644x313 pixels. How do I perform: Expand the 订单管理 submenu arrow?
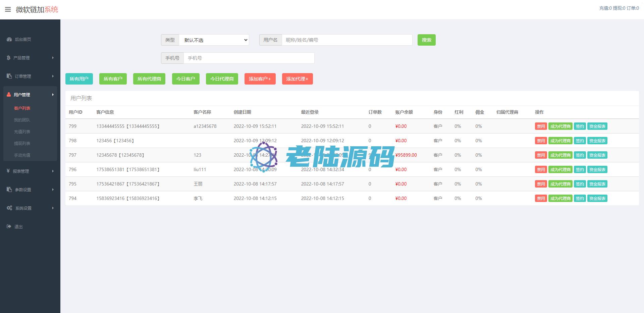click(53, 76)
